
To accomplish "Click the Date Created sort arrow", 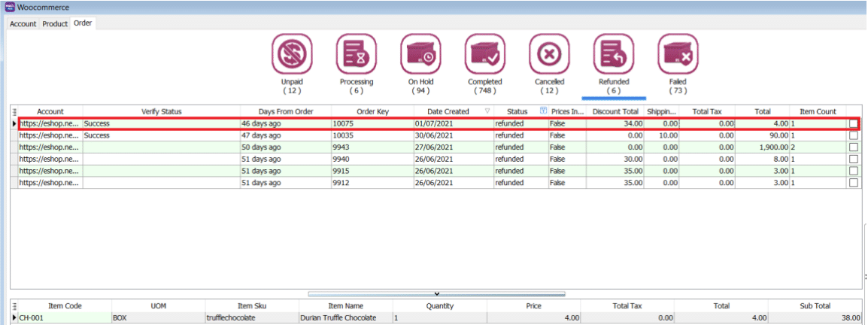I will pos(487,111).
